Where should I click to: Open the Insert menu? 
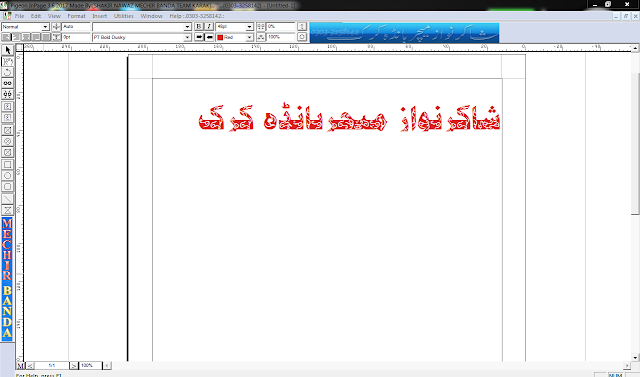(x=99, y=16)
